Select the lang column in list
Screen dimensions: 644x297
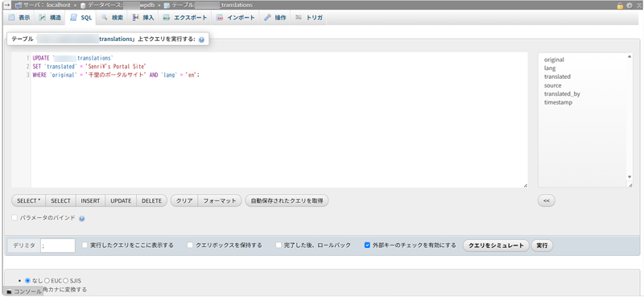point(550,68)
